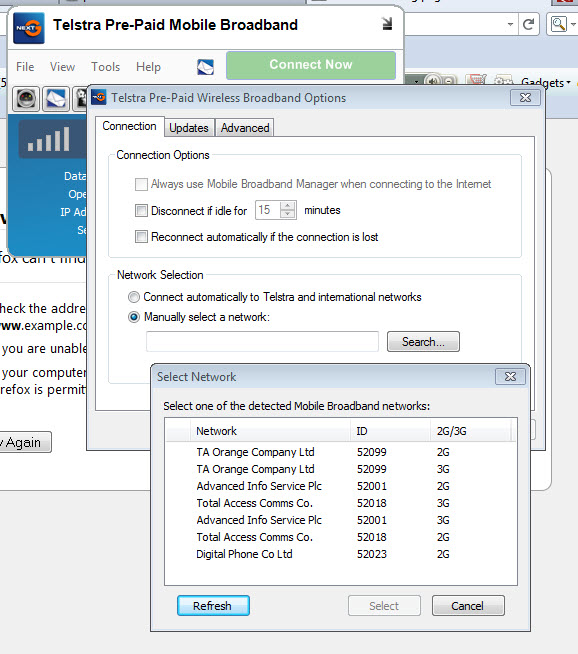Select Advanced Info Service Plc 3G row

pyautogui.click(x=341, y=520)
